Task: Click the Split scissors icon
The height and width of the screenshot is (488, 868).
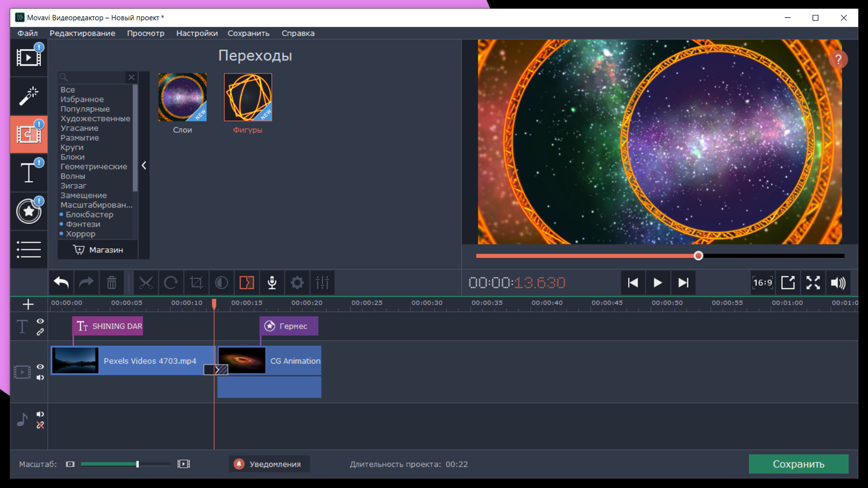Action: pos(146,283)
